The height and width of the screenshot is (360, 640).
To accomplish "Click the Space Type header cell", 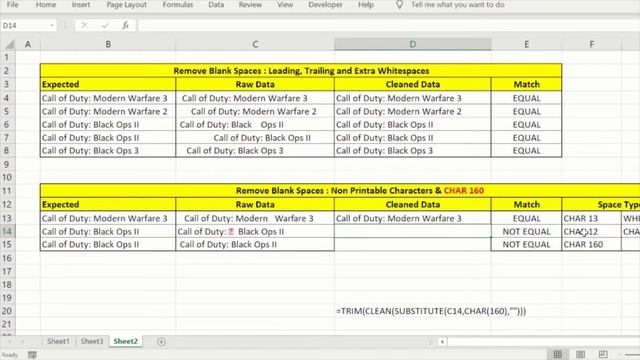I will pos(601,204).
